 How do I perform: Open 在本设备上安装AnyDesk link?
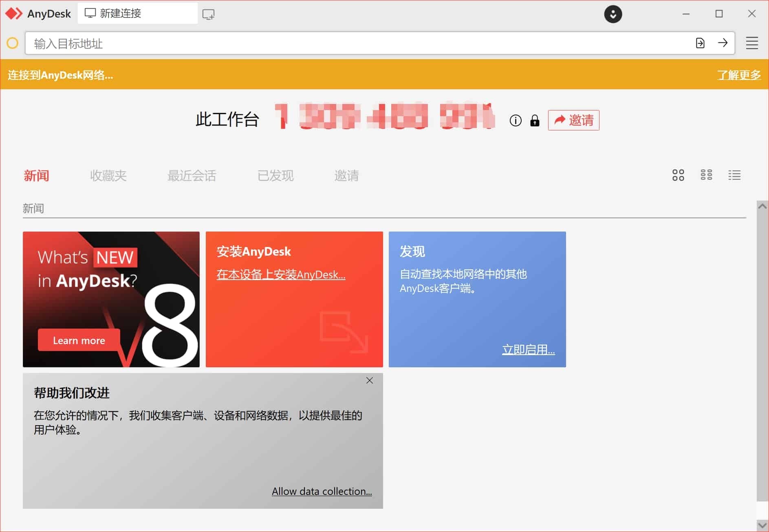point(281,274)
